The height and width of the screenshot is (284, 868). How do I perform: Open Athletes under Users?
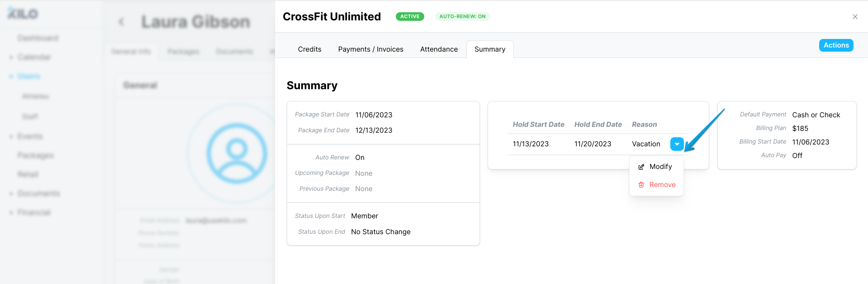(35, 96)
